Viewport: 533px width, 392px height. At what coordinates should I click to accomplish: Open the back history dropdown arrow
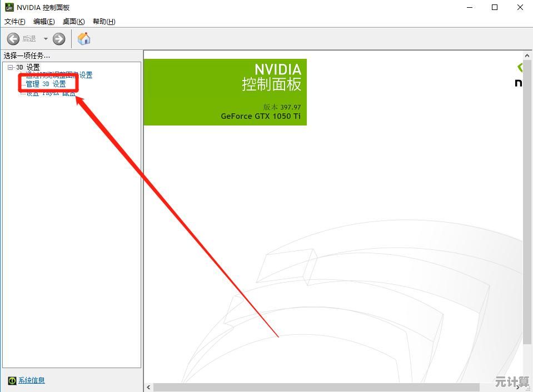[46, 39]
